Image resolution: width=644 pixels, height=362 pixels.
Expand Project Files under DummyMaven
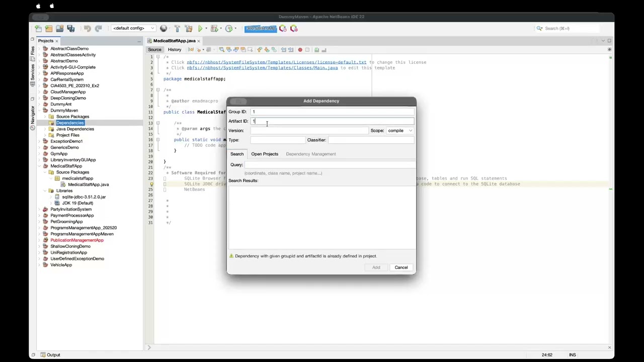click(x=45, y=135)
